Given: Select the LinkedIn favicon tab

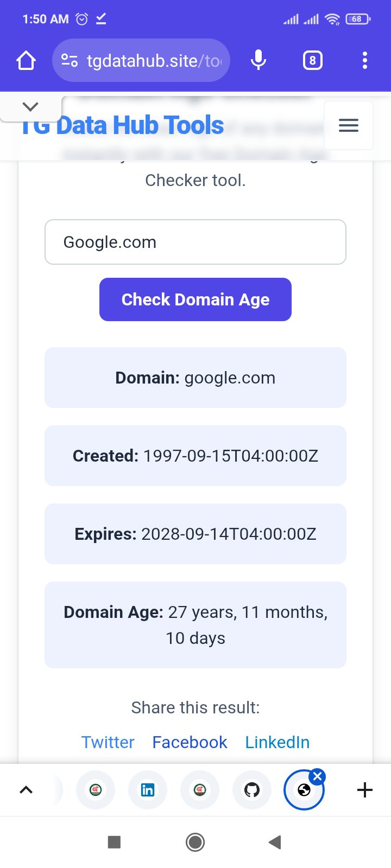Looking at the screenshot, I should coord(147,790).
